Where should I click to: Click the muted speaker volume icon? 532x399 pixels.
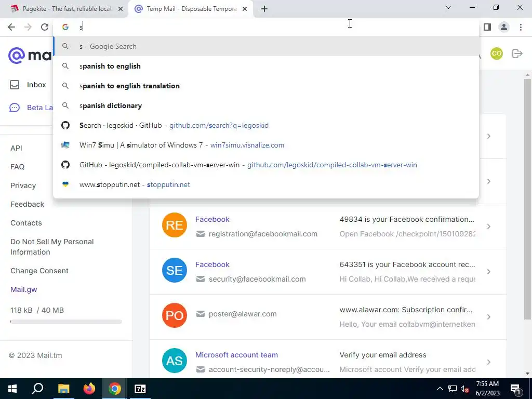pos(465,389)
